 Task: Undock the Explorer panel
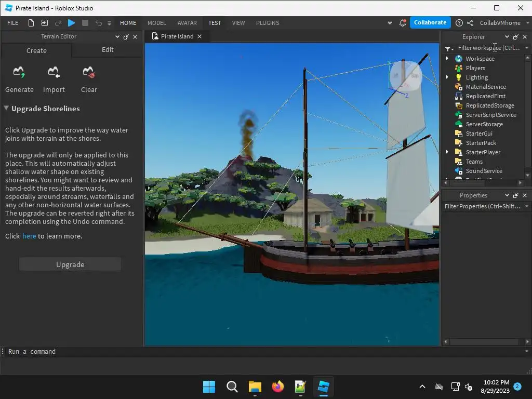pos(516,37)
